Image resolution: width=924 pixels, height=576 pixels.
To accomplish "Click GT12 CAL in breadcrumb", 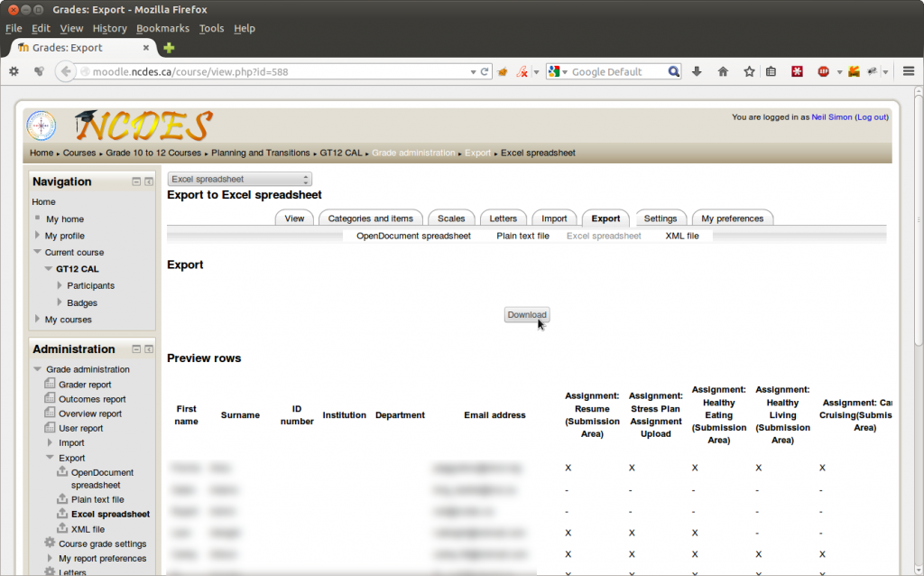I will (x=340, y=153).
